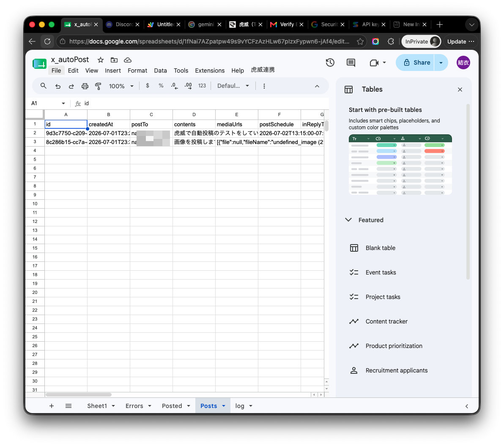
Task: Format as currency with dollar icon
Action: pos(148,86)
